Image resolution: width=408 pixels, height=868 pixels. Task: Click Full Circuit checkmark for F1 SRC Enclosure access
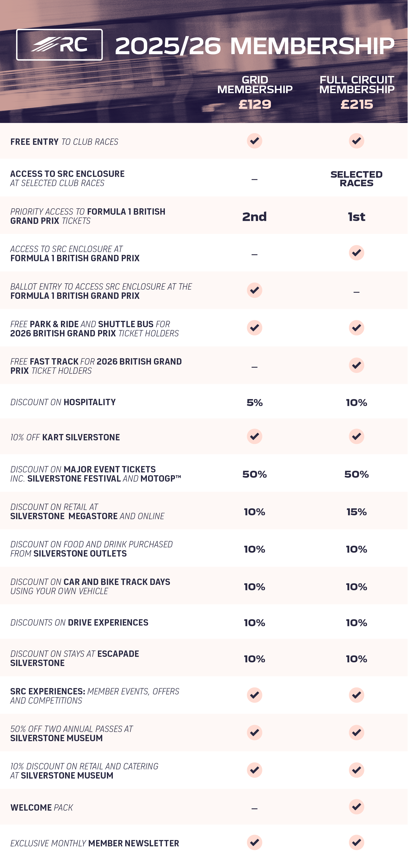[x=356, y=253]
